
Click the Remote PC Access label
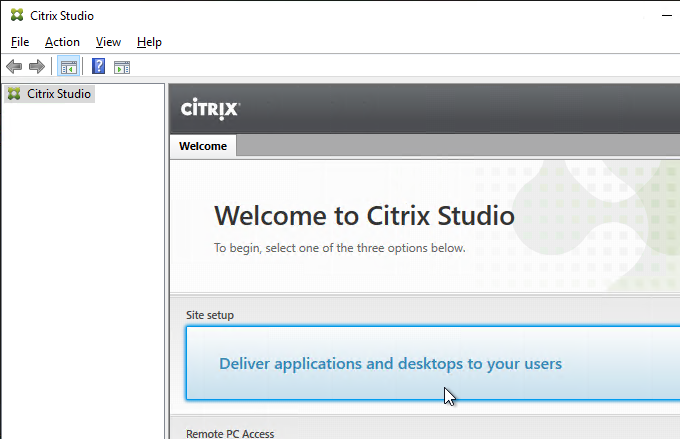tap(230, 433)
